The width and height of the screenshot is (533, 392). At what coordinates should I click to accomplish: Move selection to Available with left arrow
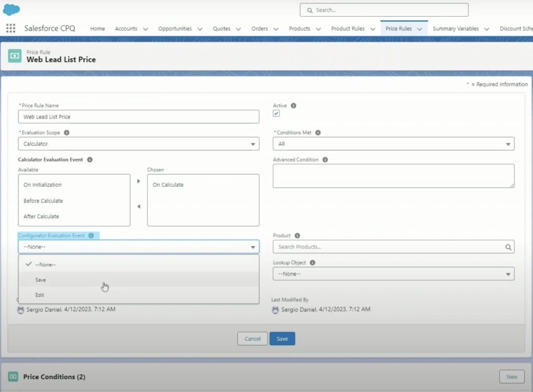[138, 207]
